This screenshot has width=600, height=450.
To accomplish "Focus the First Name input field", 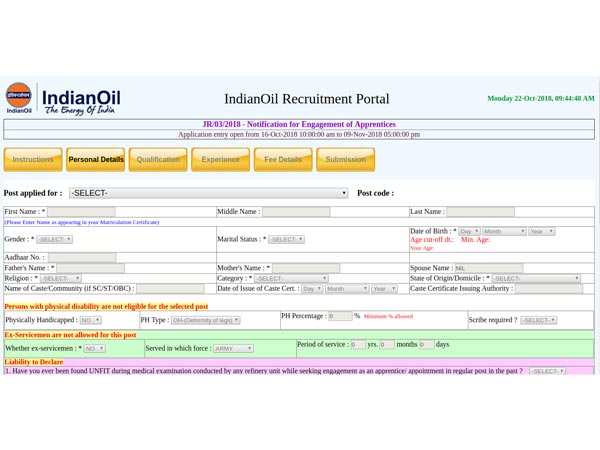I will click(x=81, y=212).
